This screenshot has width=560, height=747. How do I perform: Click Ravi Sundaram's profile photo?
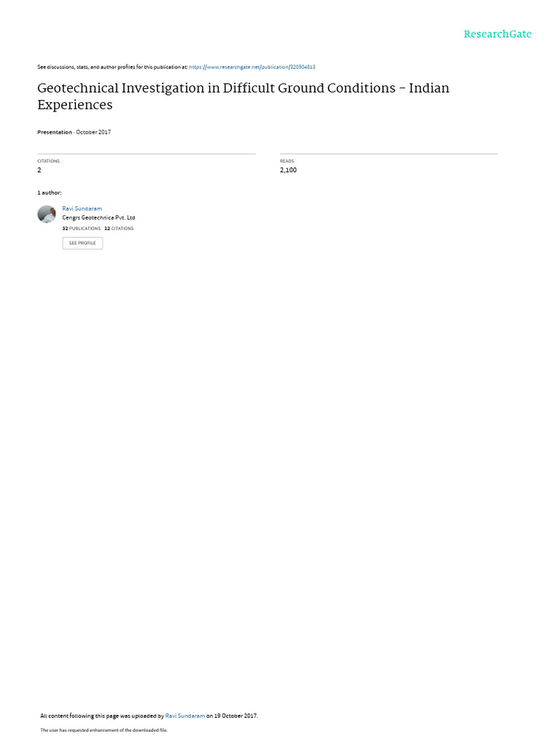pyautogui.click(x=47, y=214)
